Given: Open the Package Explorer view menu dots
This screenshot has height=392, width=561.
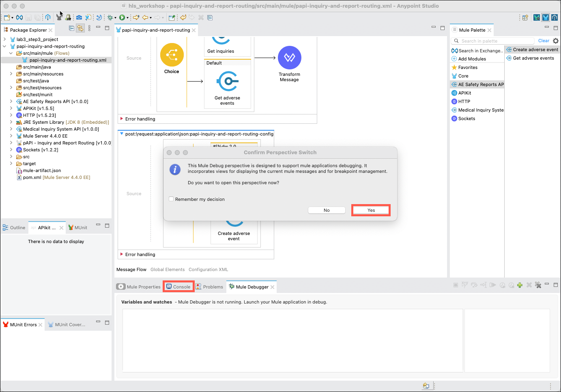Looking at the screenshot, I should click(89, 28).
